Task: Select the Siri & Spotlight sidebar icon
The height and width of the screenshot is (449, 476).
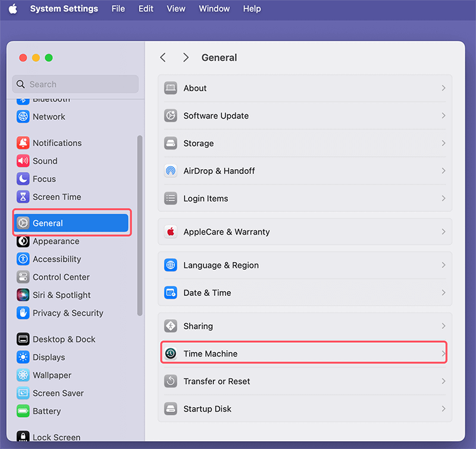Action: click(x=23, y=295)
